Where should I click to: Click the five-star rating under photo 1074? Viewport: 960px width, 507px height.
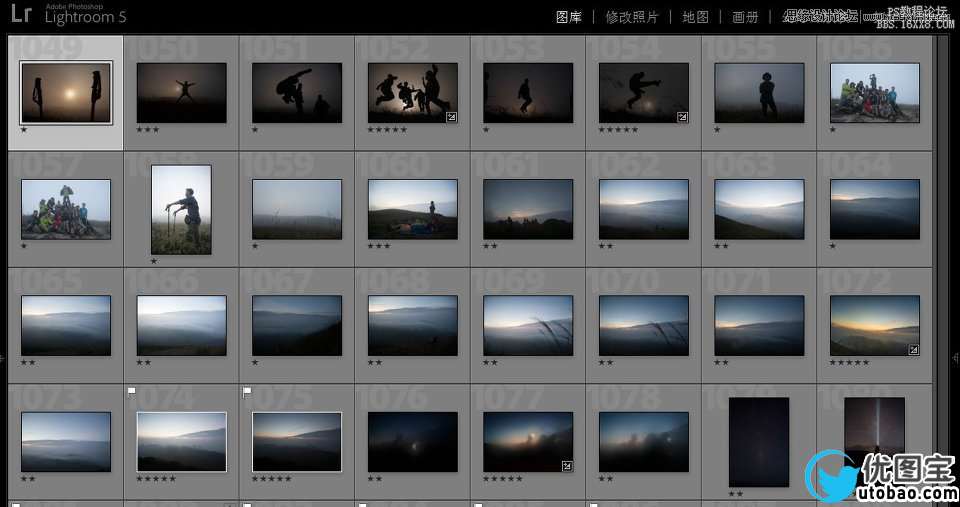[x=156, y=480]
